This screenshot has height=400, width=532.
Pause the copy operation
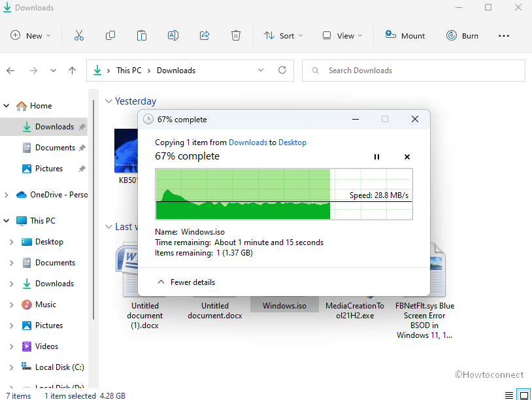[x=376, y=157]
